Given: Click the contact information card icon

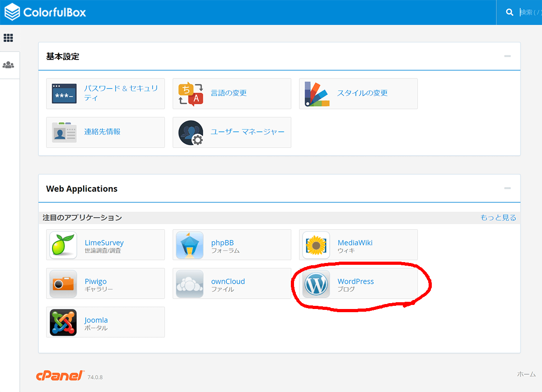Looking at the screenshot, I should pyautogui.click(x=64, y=132).
